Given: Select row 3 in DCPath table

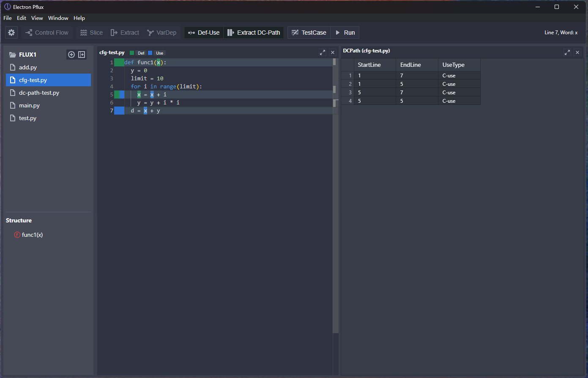Looking at the screenshot, I should click(x=411, y=92).
